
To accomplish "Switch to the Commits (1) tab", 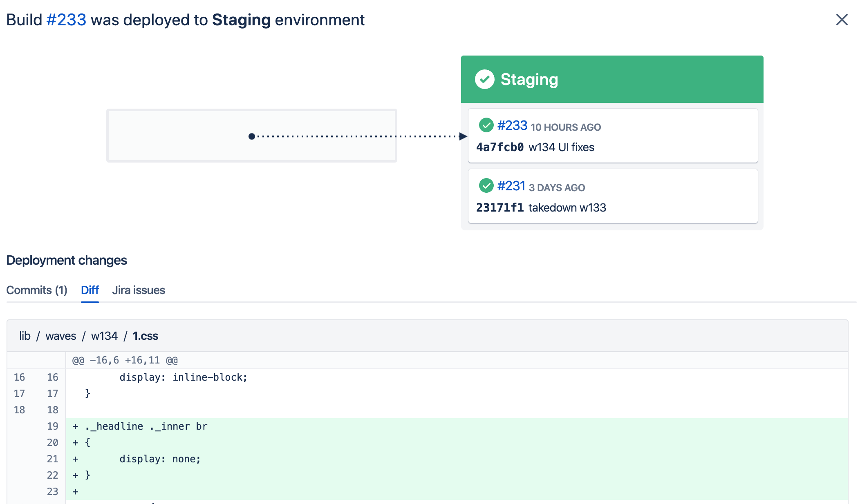I will [37, 290].
